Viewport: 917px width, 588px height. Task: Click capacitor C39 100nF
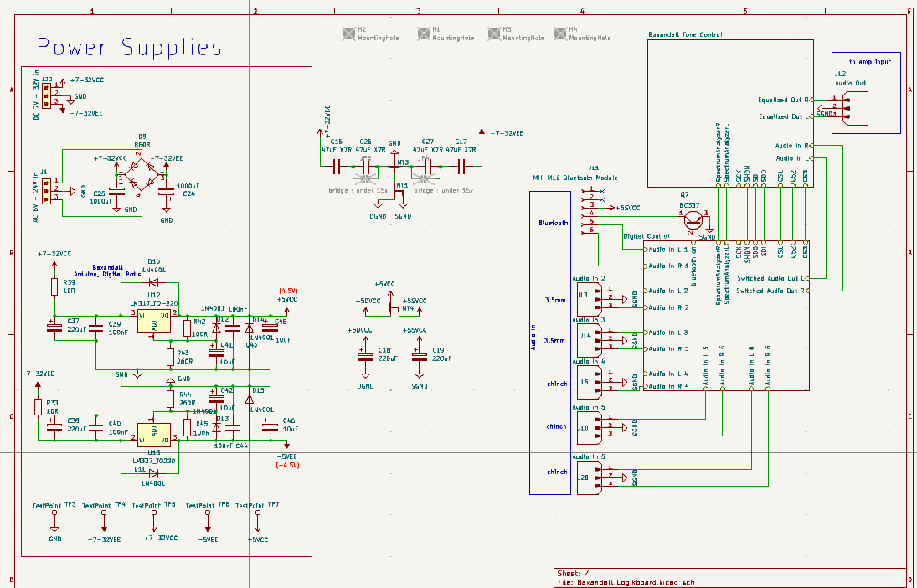pyautogui.click(x=96, y=329)
